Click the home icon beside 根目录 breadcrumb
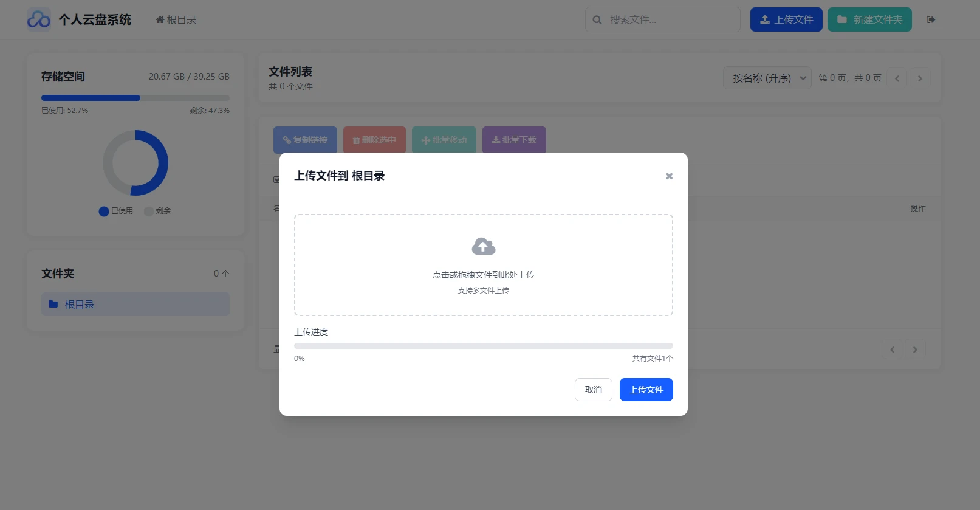The width and height of the screenshot is (980, 510). (x=160, y=19)
